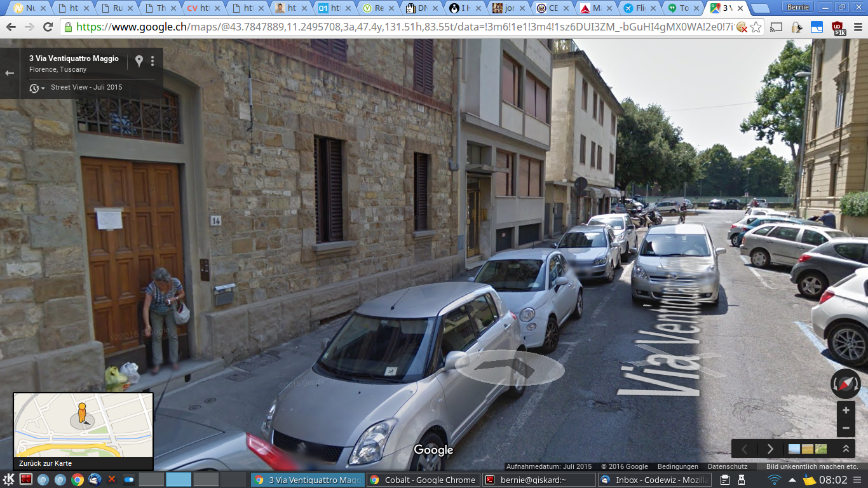Open the uBlock Origin extension icon
This screenshot has height=488, width=868.
click(837, 27)
